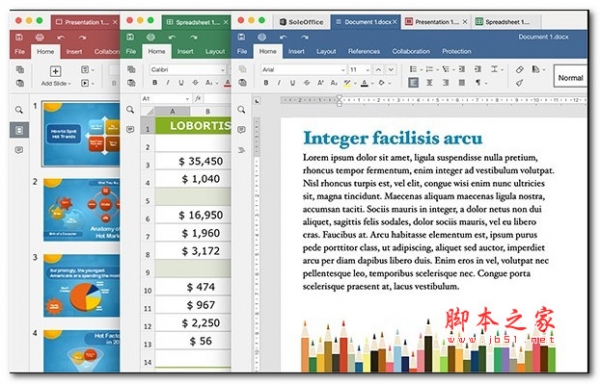The width and height of the screenshot is (600, 384).
Task: Click cell containing $ 35,450
Action: [x=193, y=161]
